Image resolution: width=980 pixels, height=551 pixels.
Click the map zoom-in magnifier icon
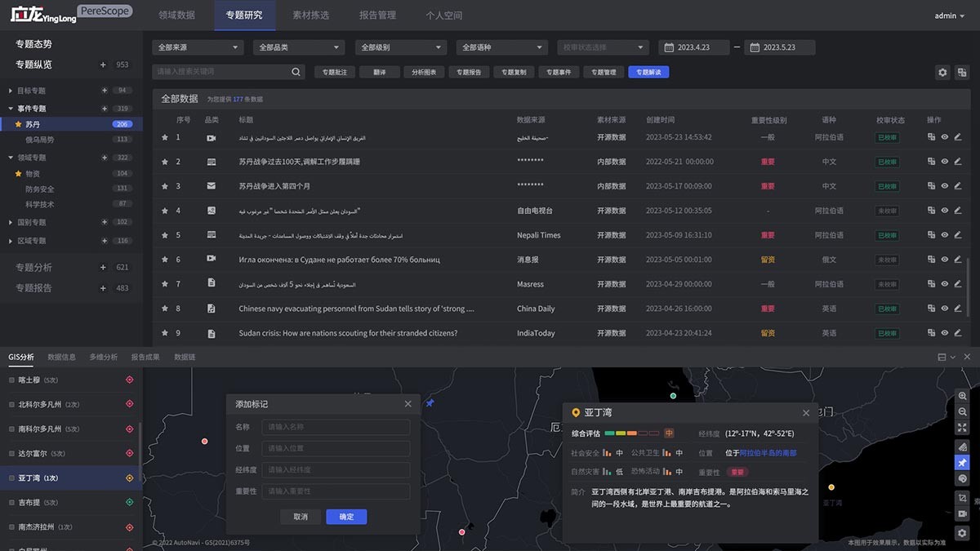[963, 396]
